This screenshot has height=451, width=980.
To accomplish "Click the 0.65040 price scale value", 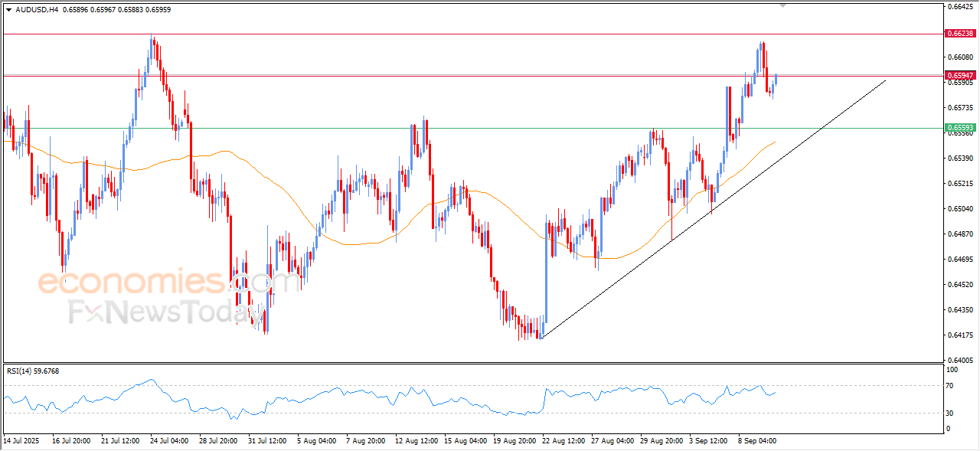I will 959,208.
